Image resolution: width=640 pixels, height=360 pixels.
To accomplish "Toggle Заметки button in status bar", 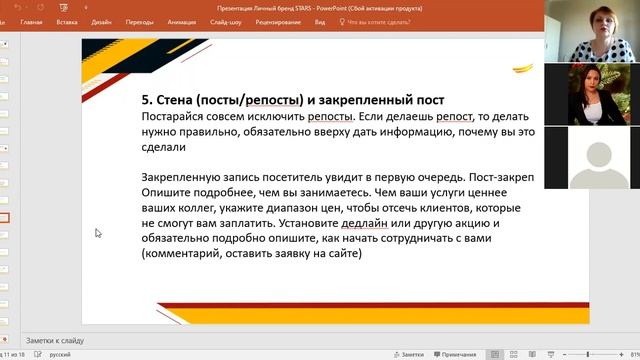I will [x=409, y=354].
